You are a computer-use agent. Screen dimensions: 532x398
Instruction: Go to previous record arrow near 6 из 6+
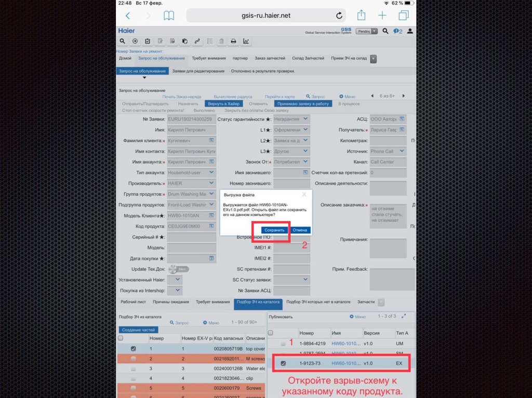[372, 96]
